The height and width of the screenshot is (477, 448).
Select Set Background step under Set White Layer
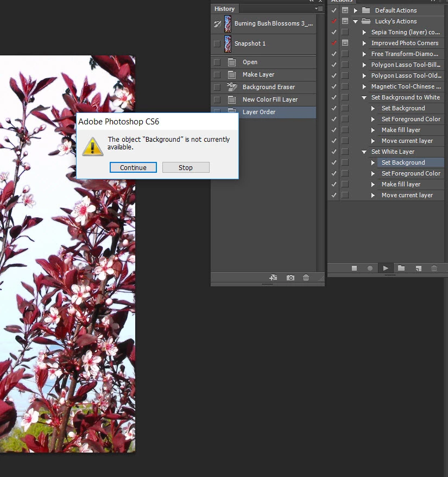(x=403, y=162)
